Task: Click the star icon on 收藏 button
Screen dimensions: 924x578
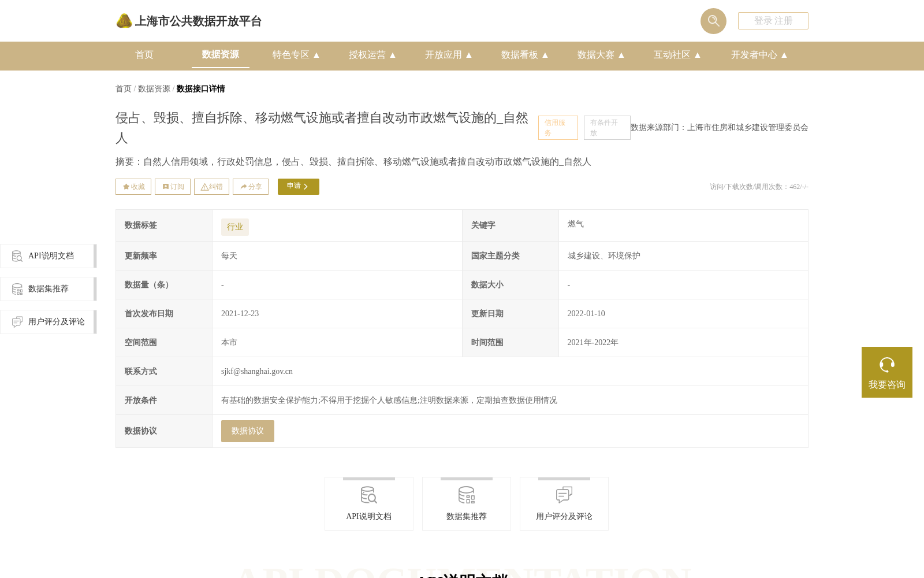Action: click(x=126, y=187)
